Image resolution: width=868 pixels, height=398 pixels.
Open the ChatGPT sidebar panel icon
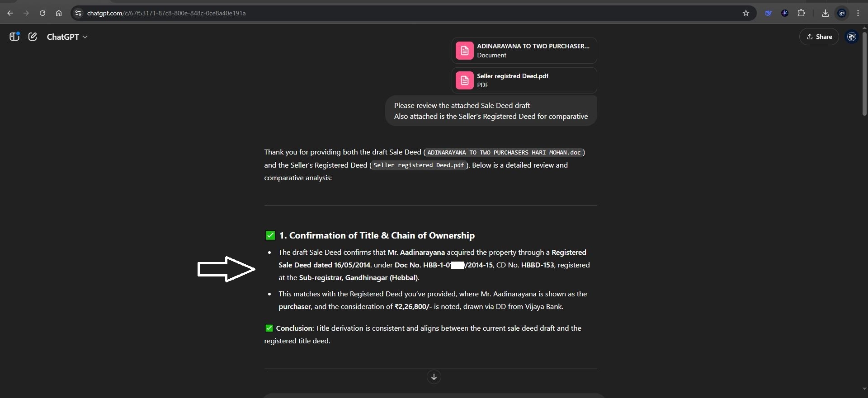[x=14, y=37]
